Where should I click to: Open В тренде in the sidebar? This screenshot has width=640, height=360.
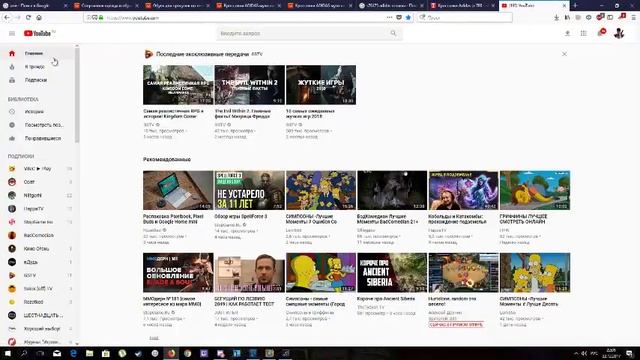click(39, 67)
